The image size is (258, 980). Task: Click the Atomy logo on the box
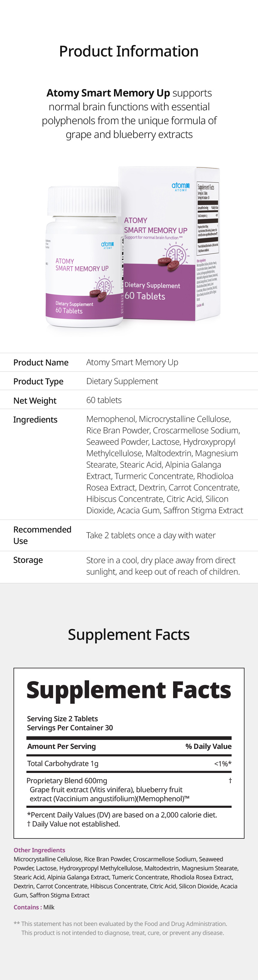[181, 186]
